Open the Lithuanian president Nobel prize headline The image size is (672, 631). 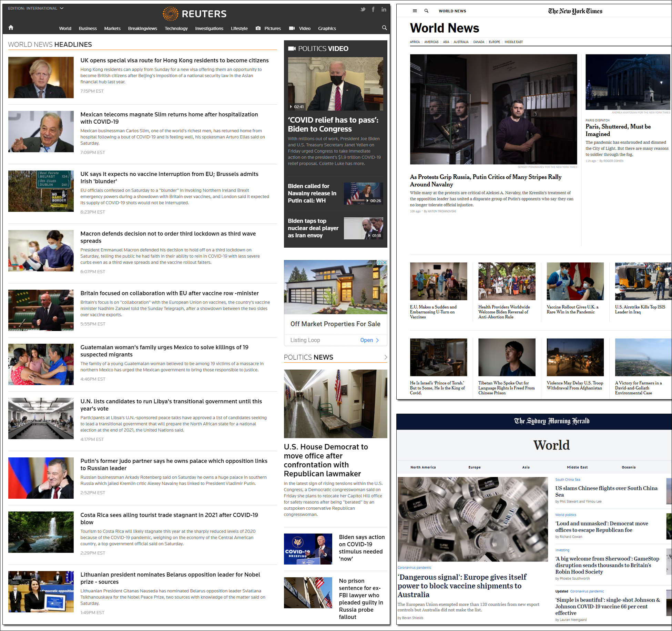(170, 578)
